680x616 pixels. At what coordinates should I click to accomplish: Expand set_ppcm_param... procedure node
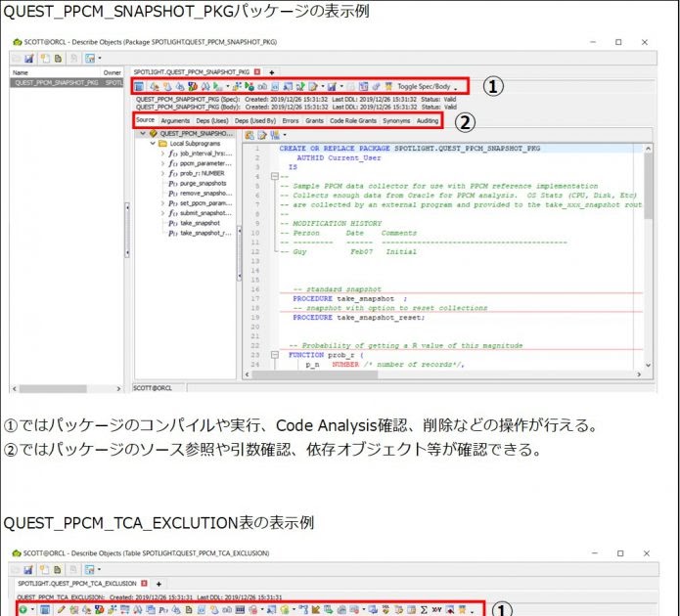click(x=162, y=203)
